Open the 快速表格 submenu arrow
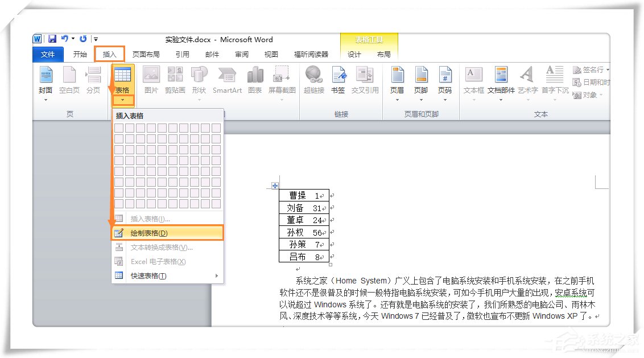This screenshot has height=358, width=644. tap(217, 275)
